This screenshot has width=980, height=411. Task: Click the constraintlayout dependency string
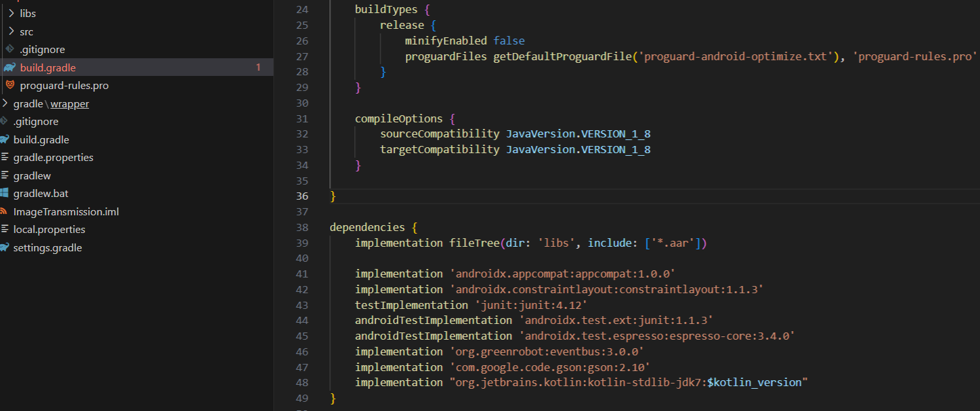(607, 289)
